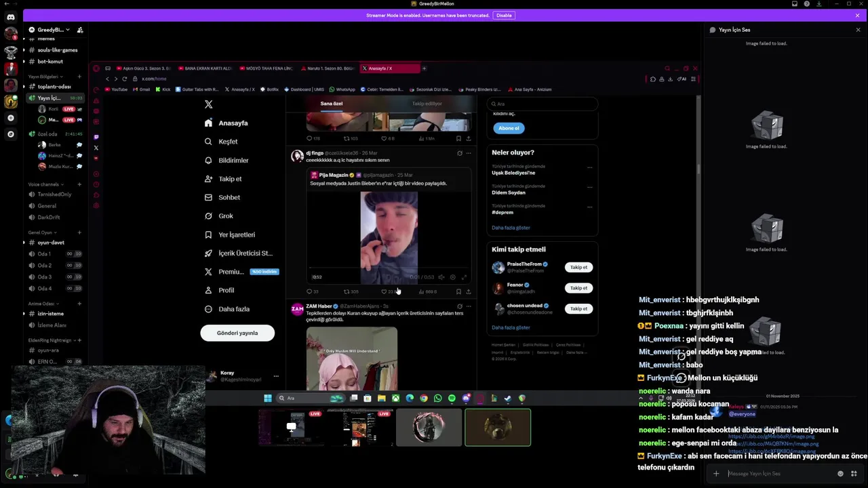Open Yer İşaretleri bookmarks in X sidebar
The width and height of the screenshot is (868, 488).
(x=230, y=235)
